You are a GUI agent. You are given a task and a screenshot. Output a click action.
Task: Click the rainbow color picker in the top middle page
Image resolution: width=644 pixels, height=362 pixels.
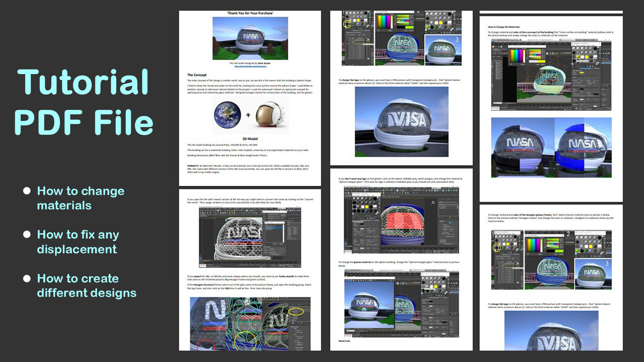pos(384,22)
